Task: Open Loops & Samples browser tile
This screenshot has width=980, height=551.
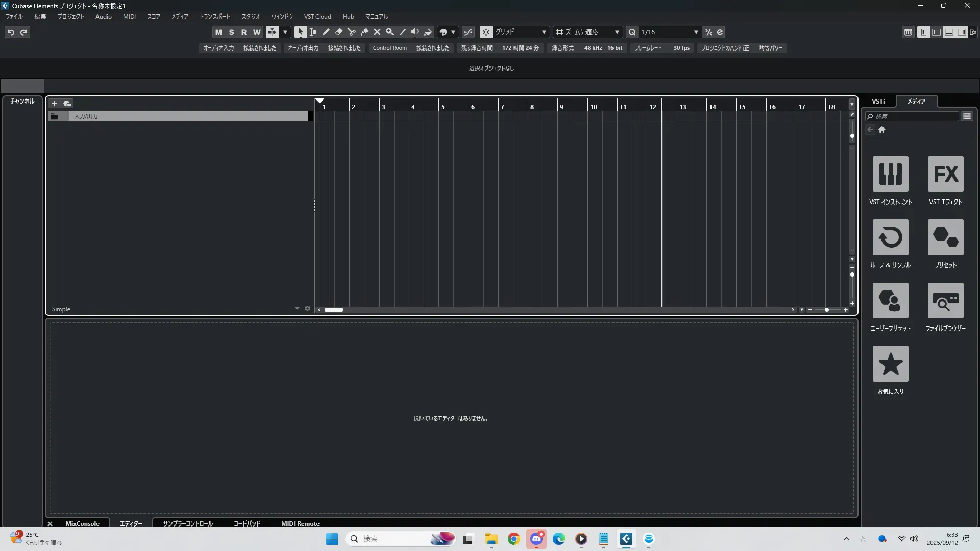Action: (890, 238)
